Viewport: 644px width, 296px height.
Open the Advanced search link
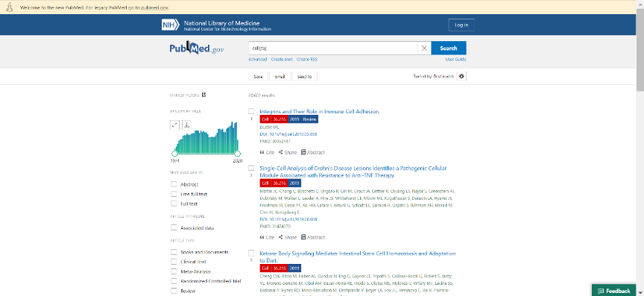tap(257, 59)
